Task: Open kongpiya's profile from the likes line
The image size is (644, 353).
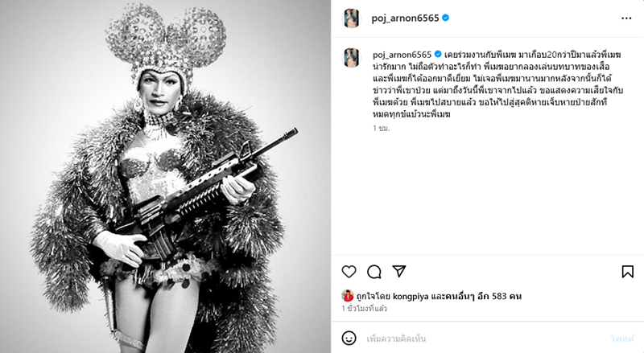Action: tap(411, 297)
